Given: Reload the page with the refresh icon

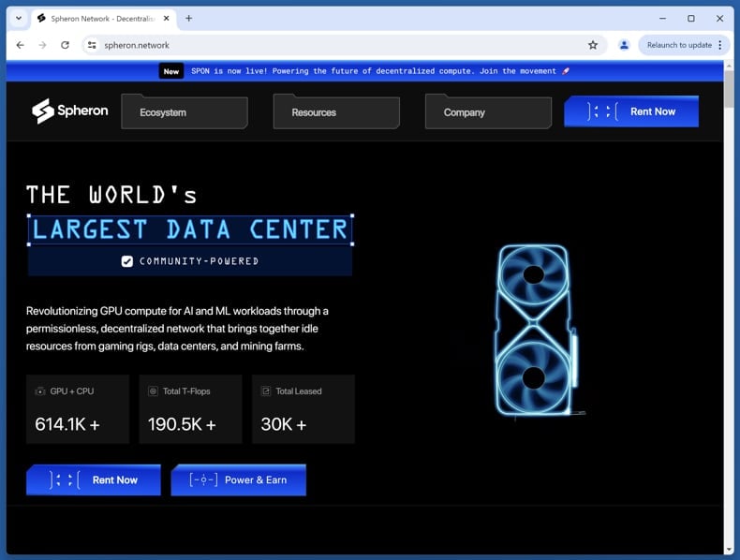Looking at the screenshot, I should (x=66, y=45).
